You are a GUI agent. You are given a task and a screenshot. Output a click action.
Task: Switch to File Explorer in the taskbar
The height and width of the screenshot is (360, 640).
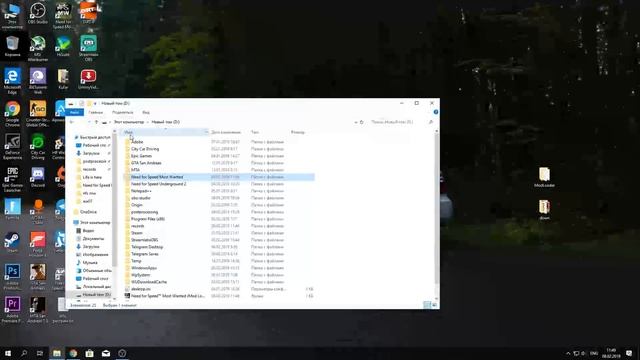(57, 353)
